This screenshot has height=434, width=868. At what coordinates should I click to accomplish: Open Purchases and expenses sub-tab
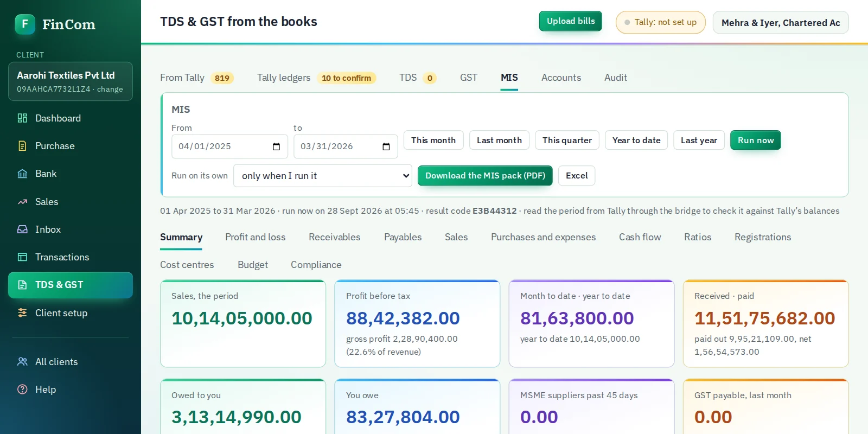tap(543, 237)
